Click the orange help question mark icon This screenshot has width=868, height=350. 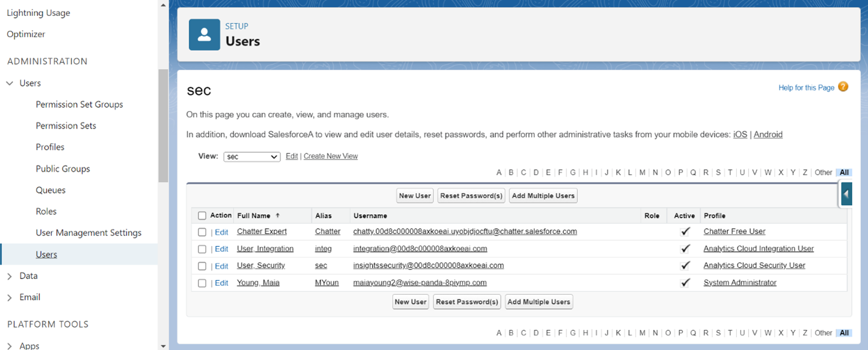pyautogui.click(x=843, y=87)
